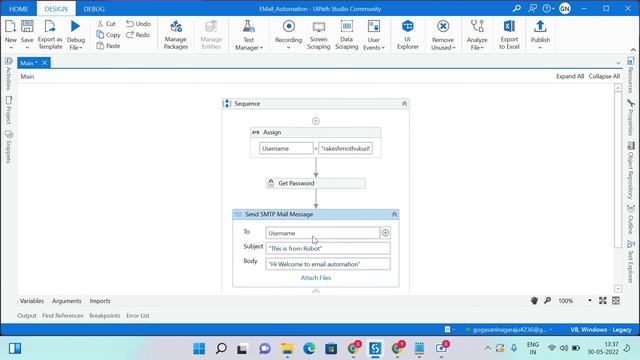Run Debug File
The width and height of the screenshot is (640, 360).
[76, 35]
